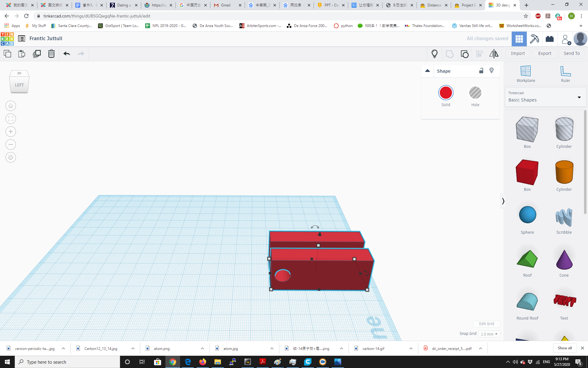
Task: Pick the hole Cylinder shape
Action: (564, 129)
